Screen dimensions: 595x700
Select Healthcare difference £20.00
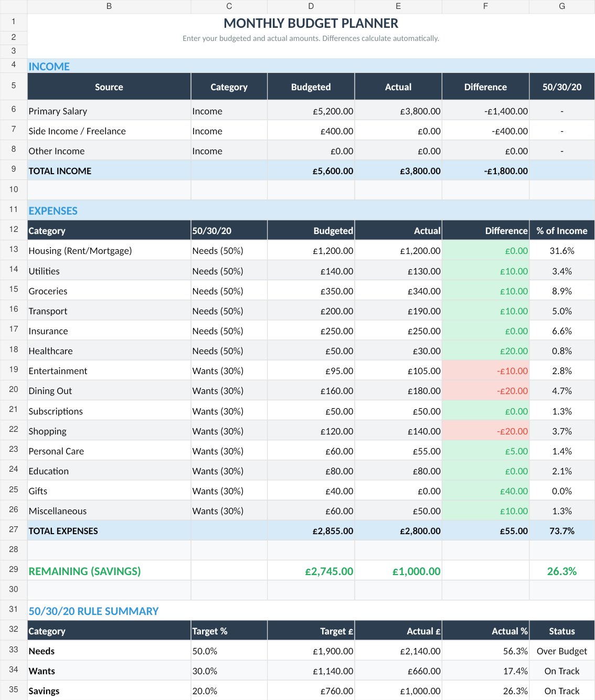pos(485,351)
